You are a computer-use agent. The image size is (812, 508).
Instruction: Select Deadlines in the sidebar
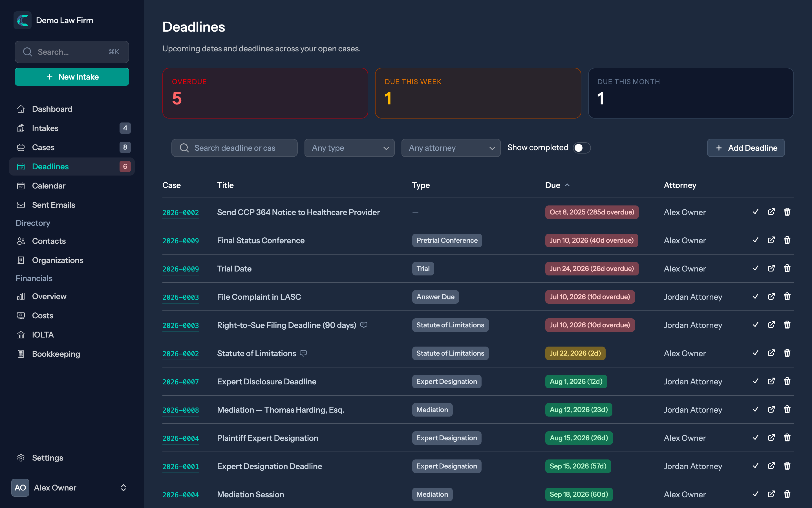pos(72,166)
